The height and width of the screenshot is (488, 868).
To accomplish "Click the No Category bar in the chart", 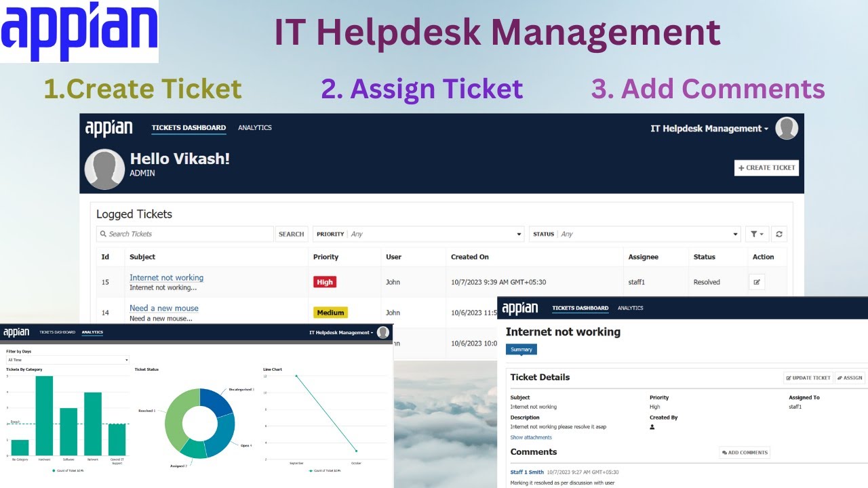I will (x=20, y=447).
